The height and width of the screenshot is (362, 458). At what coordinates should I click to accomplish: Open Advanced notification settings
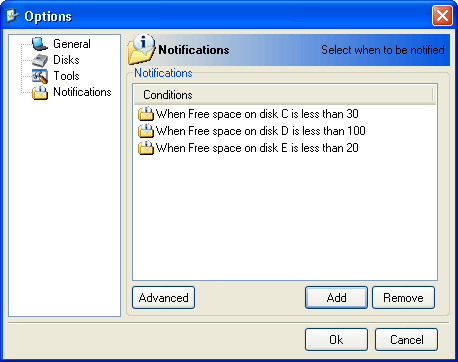[163, 297]
